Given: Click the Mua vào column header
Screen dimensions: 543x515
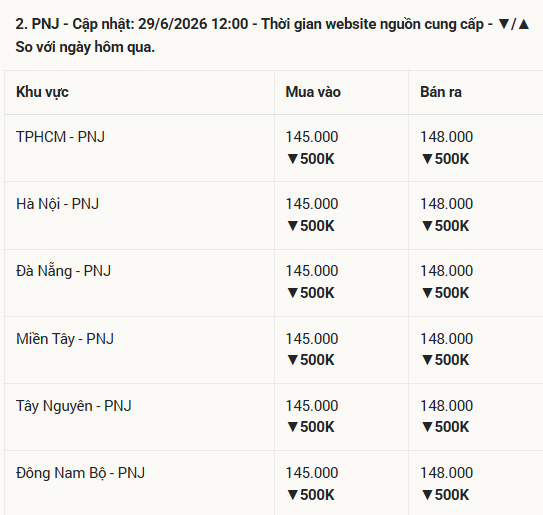Looking at the screenshot, I should [x=313, y=92].
